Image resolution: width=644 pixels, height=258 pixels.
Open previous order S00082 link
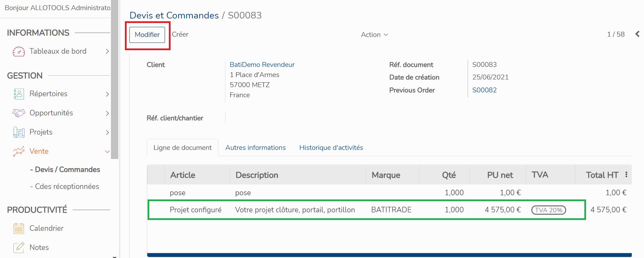tap(484, 90)
